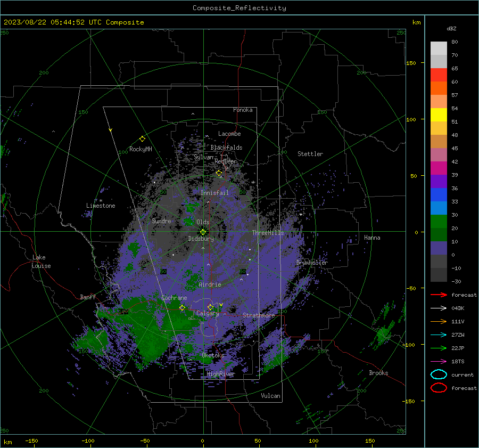This screenshot has height=448, width=479.
Task: Click the Sundre city label
Action: pos(161,221)
